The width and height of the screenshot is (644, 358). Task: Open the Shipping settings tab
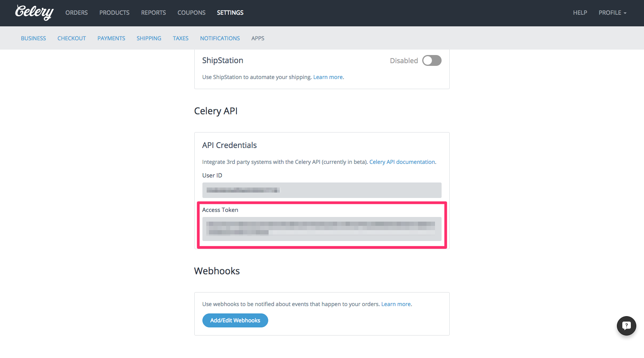pyautogui.click(x=149, y=38)
